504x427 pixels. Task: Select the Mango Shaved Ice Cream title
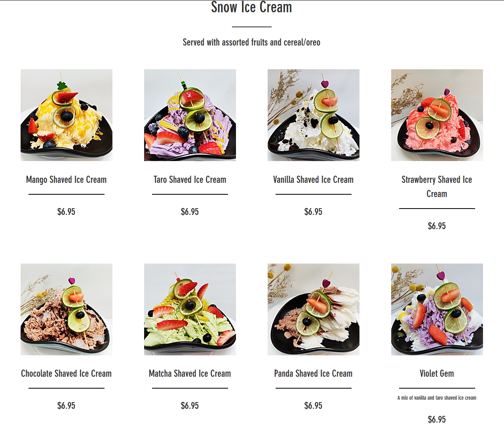[67, 180]
